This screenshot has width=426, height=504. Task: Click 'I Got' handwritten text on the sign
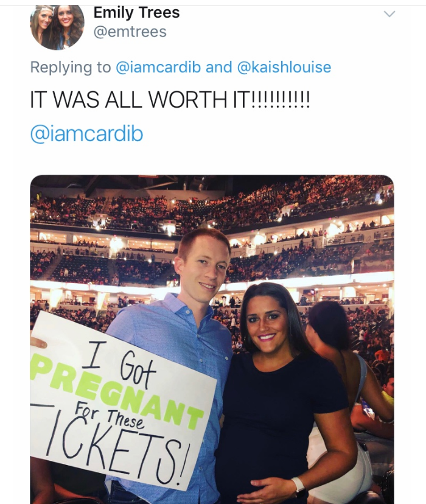click(x=118, y=361)
